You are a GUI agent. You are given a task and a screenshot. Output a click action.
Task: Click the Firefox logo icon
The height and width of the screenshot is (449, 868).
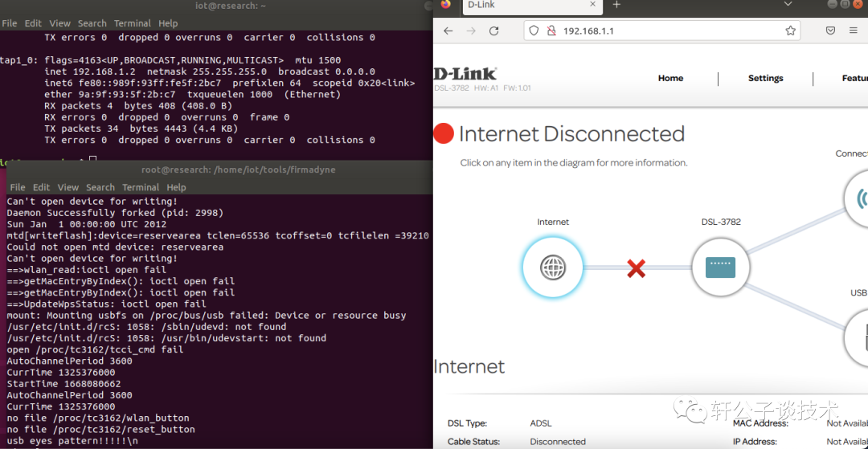point(445,4)
